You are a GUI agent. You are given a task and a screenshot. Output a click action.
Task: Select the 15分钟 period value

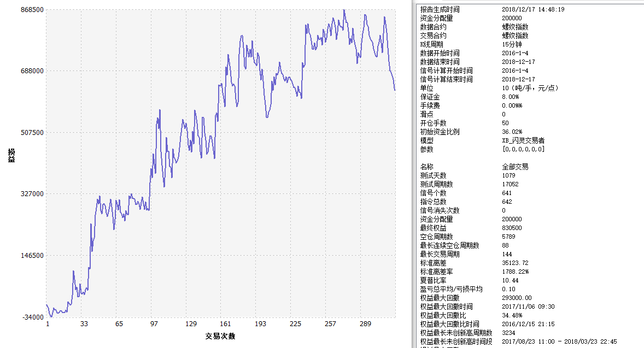point(511,44)
